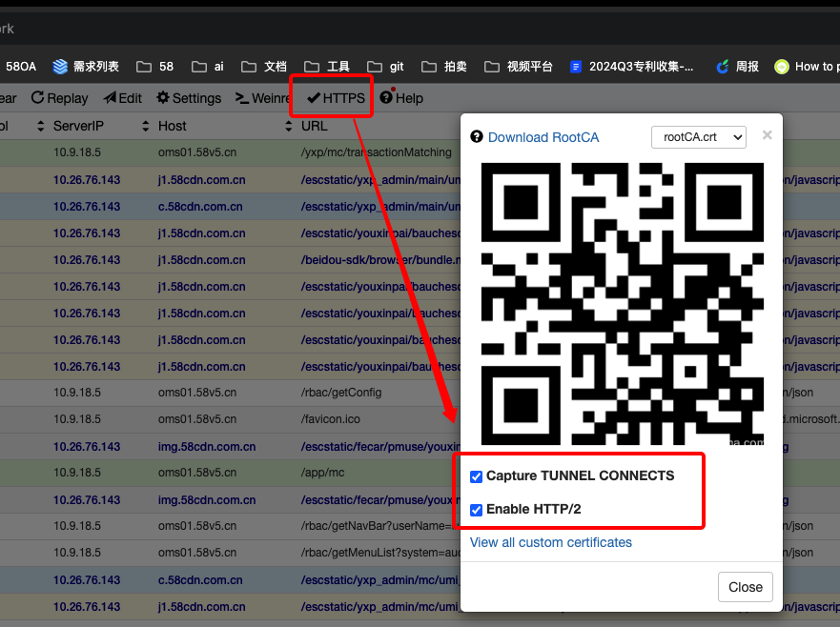Image resolution: width=840 pixels, height=627 pixels.
Task: Close the HTTPS dialog with the X icon
Action: point(768,135)
